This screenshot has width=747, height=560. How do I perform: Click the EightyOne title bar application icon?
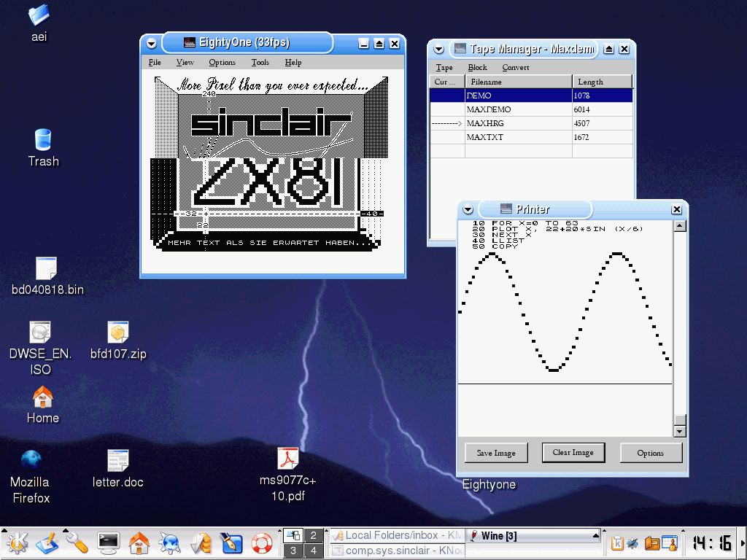[189, 42]
